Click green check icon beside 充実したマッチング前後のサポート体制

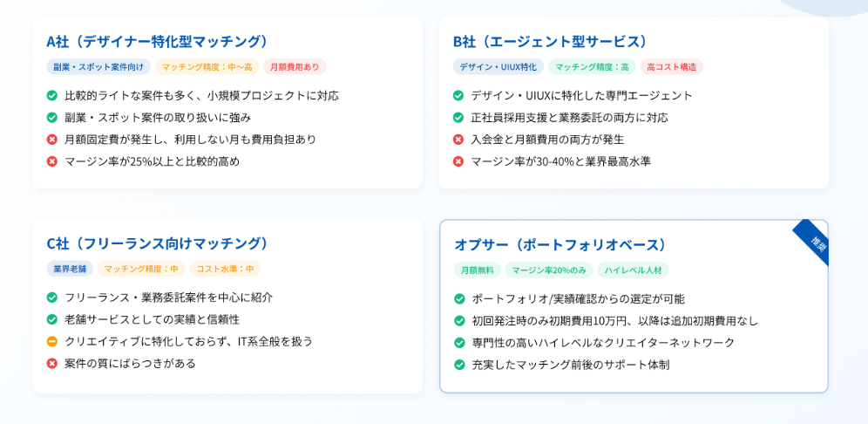pos(459,365)
